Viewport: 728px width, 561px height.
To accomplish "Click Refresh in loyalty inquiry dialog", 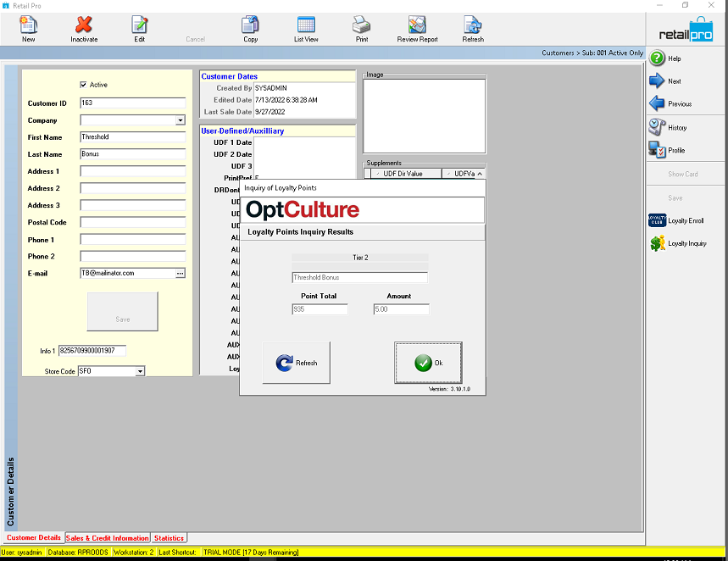I will (297, 363).
